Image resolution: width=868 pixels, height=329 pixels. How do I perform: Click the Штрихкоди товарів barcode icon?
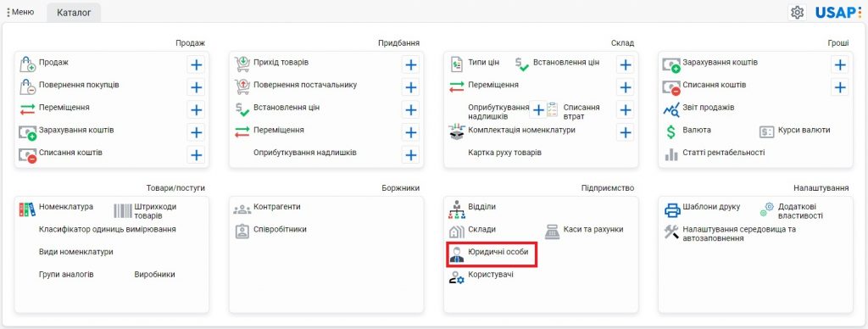pyautogui.click(x=122, y=210)
